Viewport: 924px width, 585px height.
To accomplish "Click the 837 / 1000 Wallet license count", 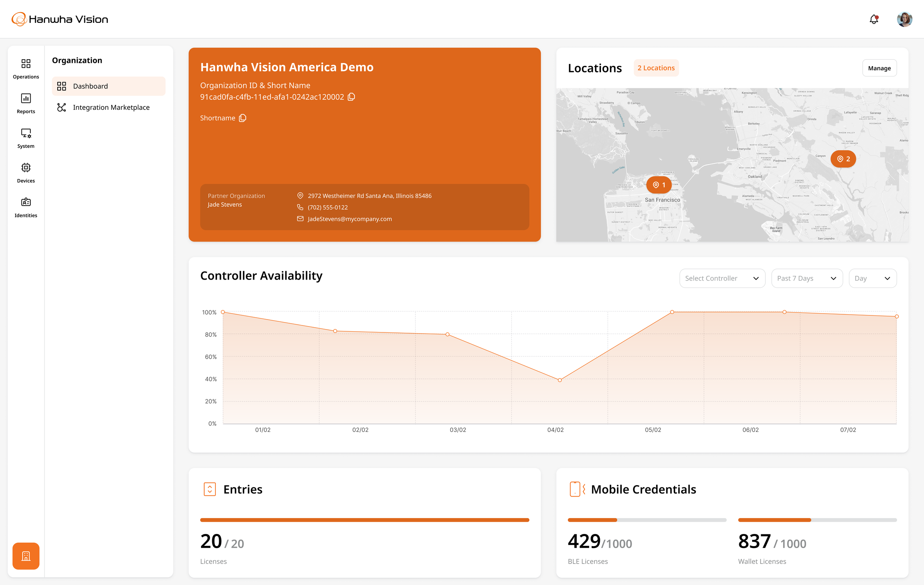I will pyautogui.click(x=772, y=542).
